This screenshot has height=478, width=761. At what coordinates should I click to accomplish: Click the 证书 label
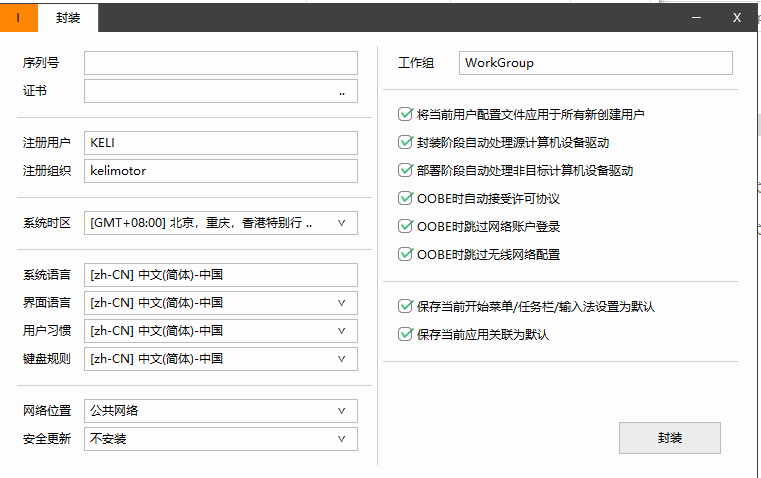click(x=34, y=91)
